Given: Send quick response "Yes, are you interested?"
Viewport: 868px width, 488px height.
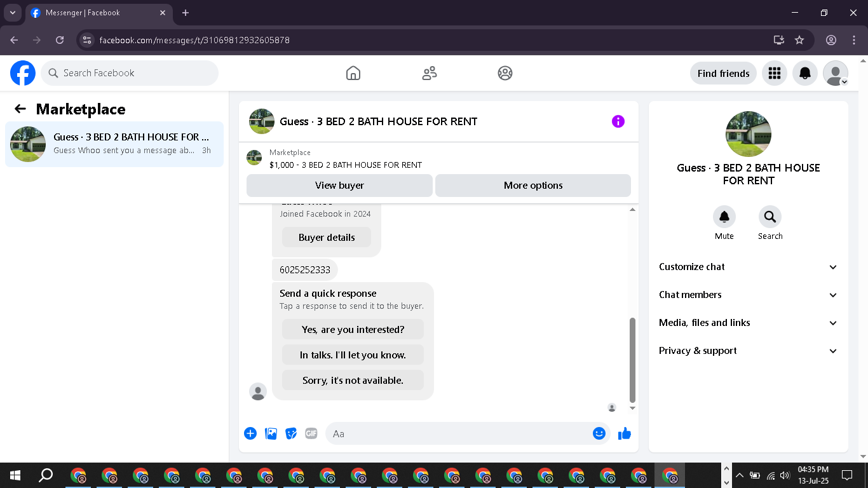Looking at the screenshot, I should coord(353,330).
